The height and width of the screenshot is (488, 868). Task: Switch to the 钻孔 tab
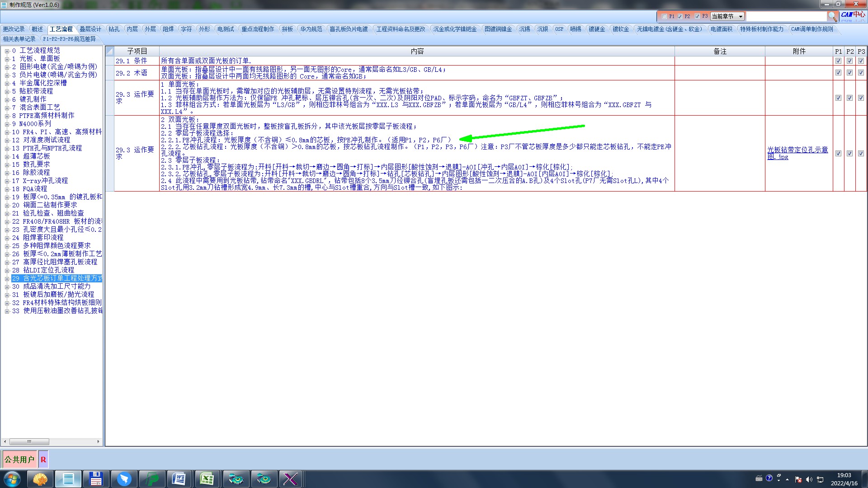pyautogui.click(x=114, y=29)
